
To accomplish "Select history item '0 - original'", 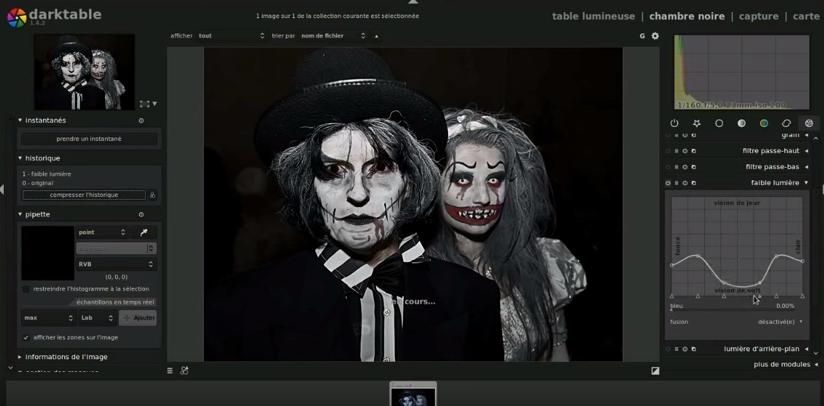I will pos(37,183).
